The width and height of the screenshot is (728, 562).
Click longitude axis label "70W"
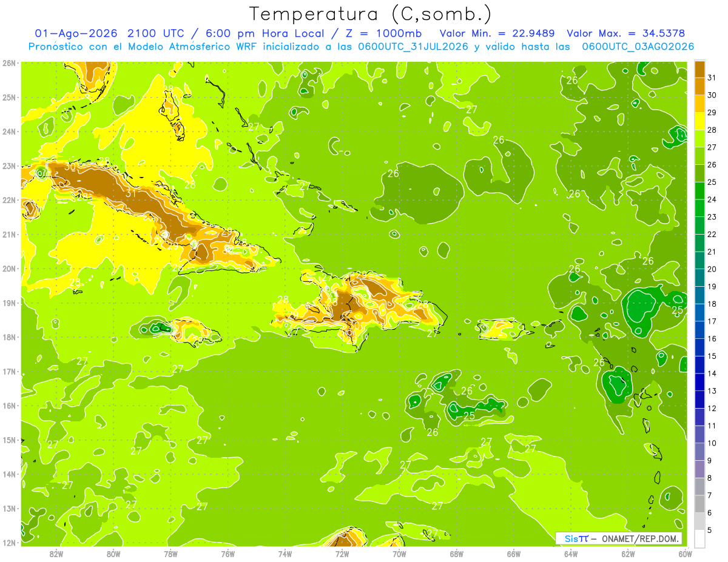tap(399, 553)
